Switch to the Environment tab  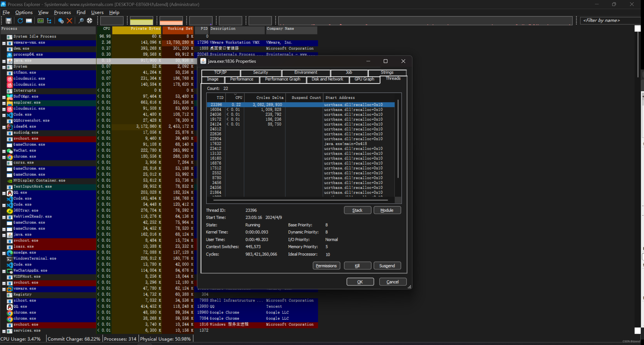(x=306, y=72)
